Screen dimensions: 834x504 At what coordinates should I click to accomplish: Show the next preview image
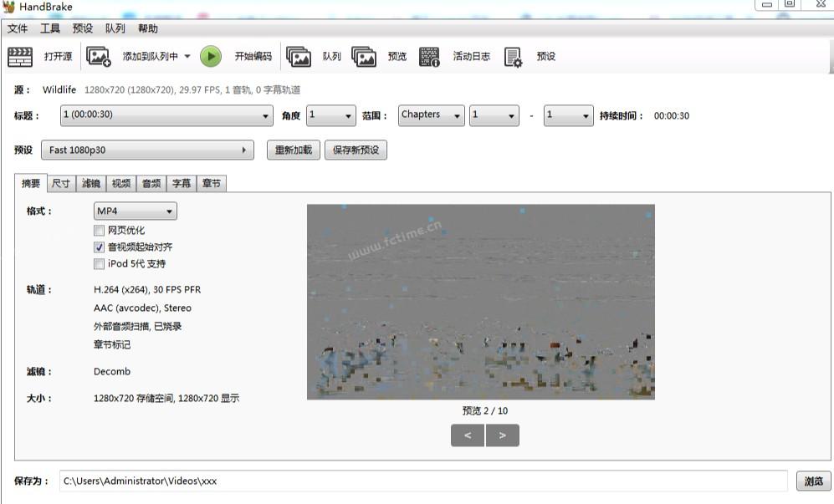tap(502, 435)
